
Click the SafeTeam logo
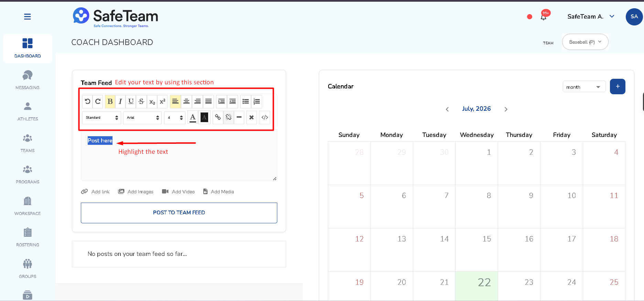pos(116,17)
